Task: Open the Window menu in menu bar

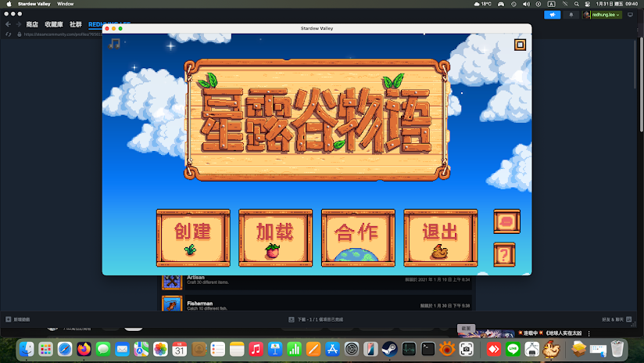Action: click(66, 4)
